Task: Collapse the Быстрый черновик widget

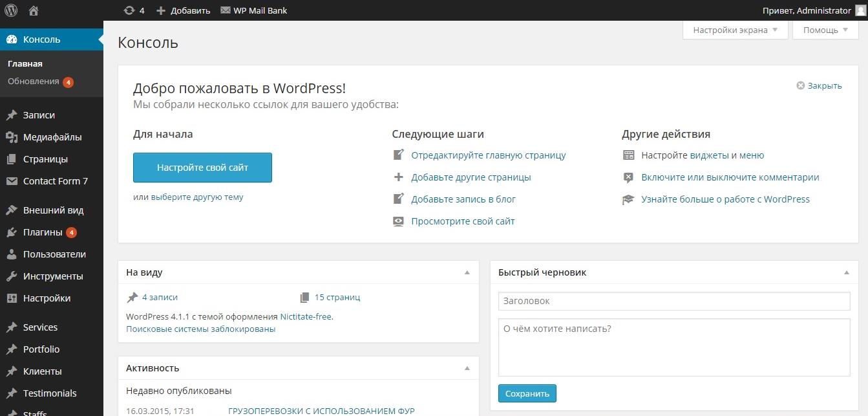Action: click(x=847, y=272)
